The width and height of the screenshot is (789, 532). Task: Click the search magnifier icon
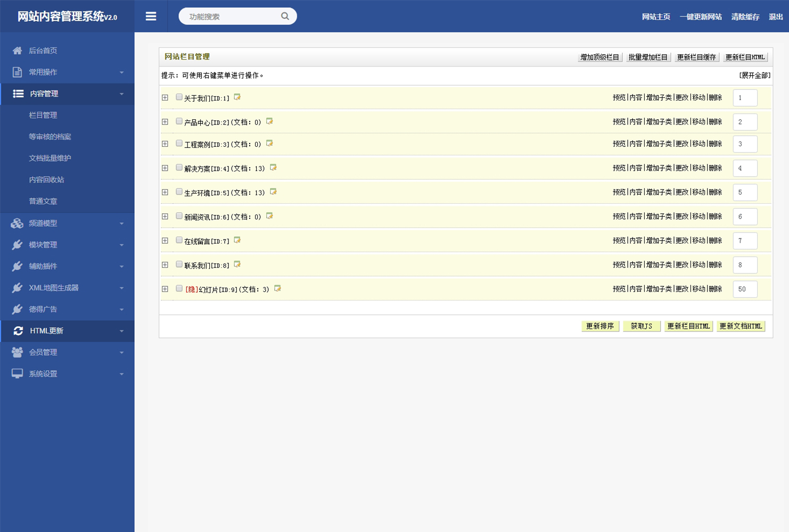coord(285,16)
